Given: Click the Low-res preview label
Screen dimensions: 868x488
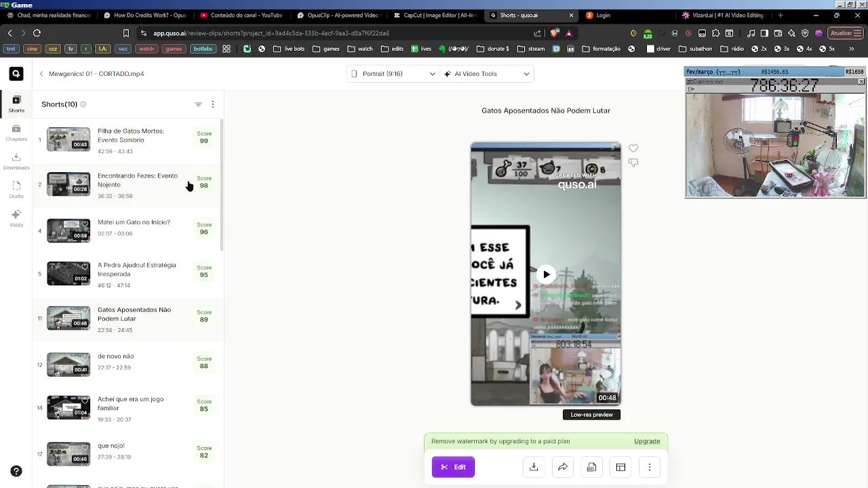Looking at the screenshot, I should point(591,415).
